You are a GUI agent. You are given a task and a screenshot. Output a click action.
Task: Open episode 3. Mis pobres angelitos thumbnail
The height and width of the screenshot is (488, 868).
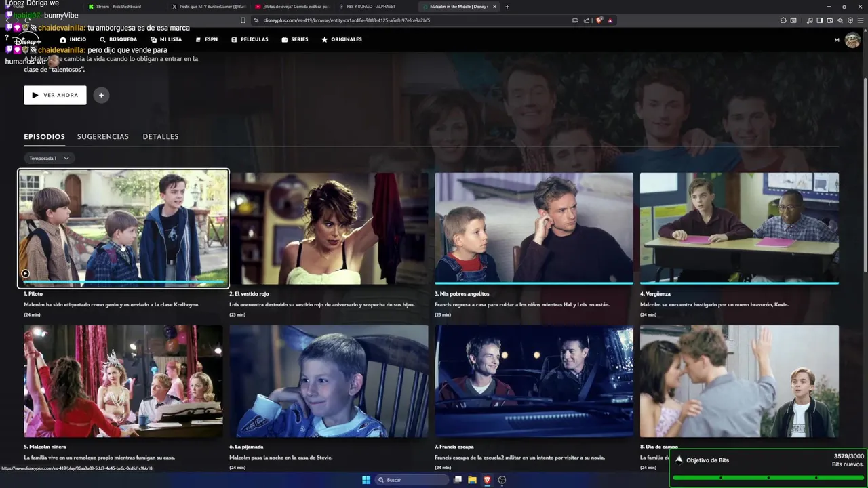click(534, 228)
